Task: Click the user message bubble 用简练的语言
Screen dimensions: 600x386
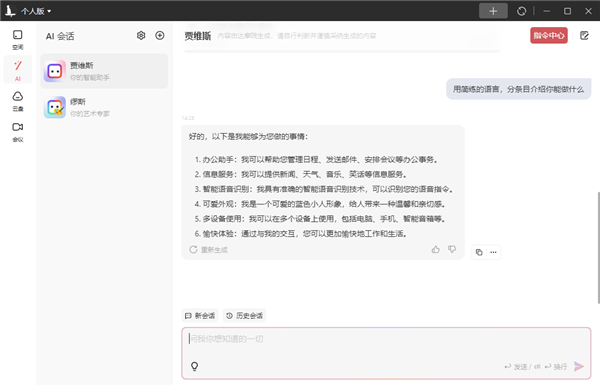Action: pos(518,89)
